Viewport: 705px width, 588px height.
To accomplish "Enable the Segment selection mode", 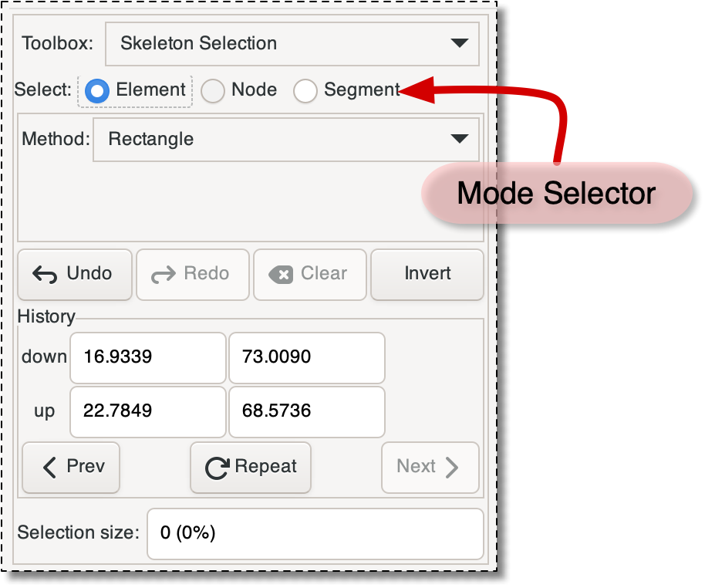I will [x=305, y=91].
